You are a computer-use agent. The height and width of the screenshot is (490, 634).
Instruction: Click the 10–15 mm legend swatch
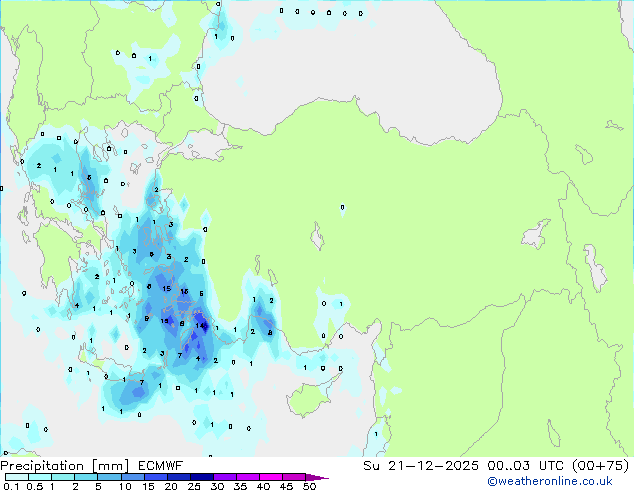click(133, 477)
